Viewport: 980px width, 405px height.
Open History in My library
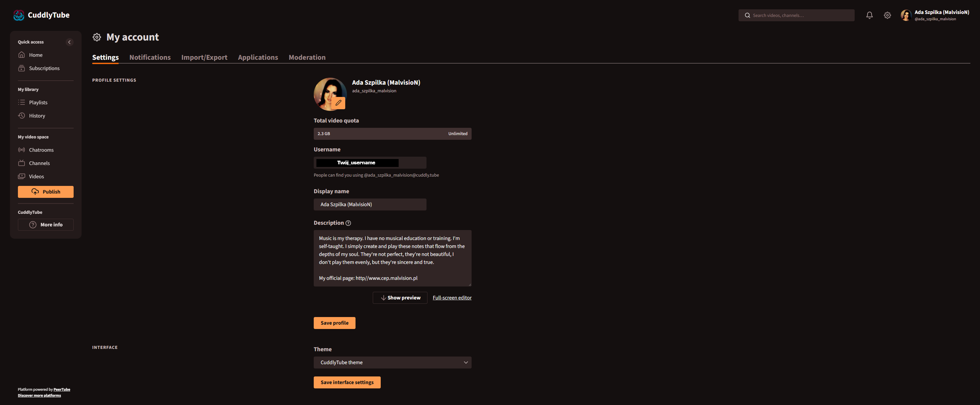(x=37, y=116)
